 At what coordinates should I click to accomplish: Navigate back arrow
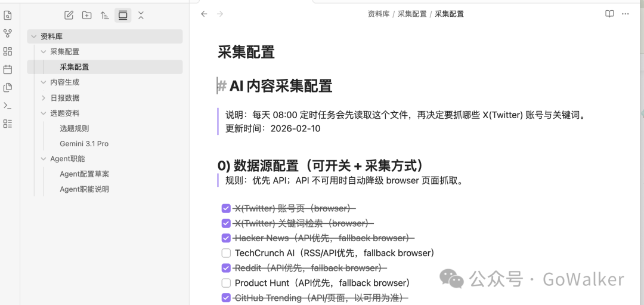[x=204, y=14]
